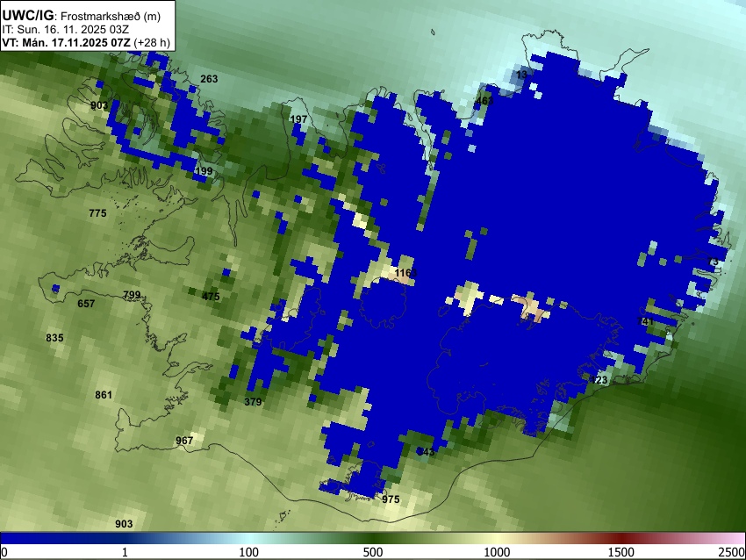Click the 799 value label
The width and height of the screenshot is (746, 560).
[x=132, y=295]
